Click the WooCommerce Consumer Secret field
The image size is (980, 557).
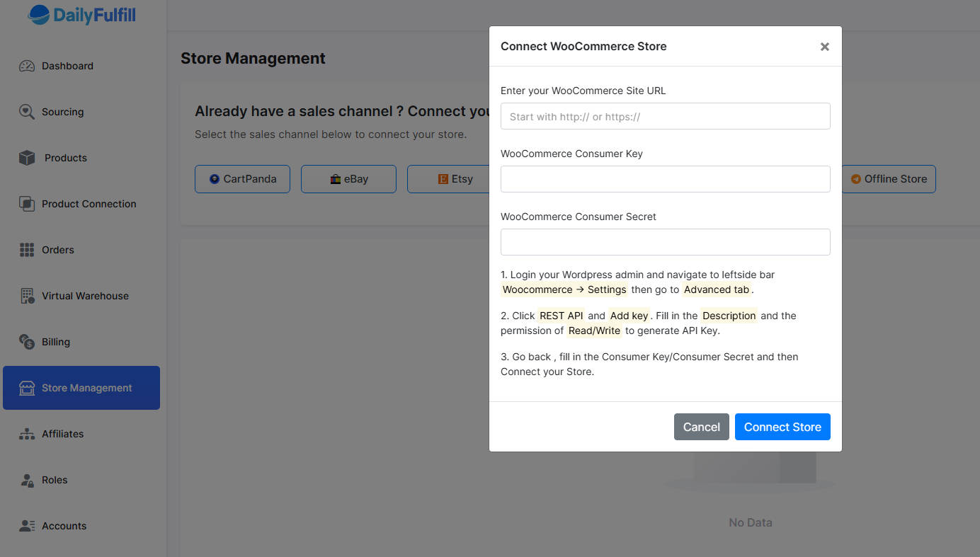tap(665, 242)
